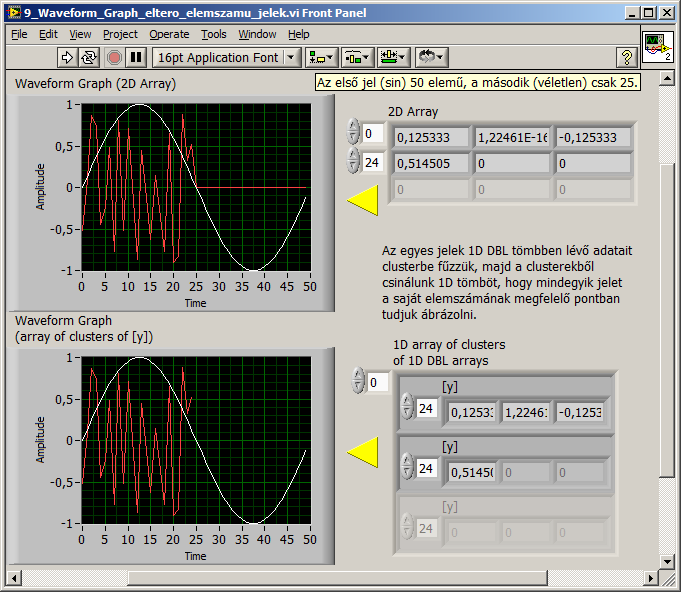681x592 pixels.
Task: Open the Edit menu
Action: (48, 34)
